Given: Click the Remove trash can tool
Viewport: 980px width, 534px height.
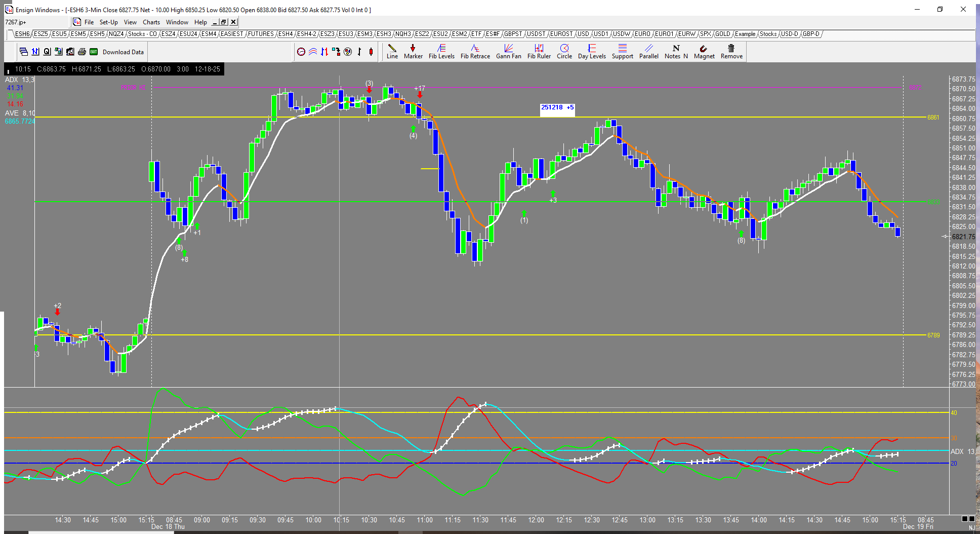Looking at the screenshot, I should 731,51.
